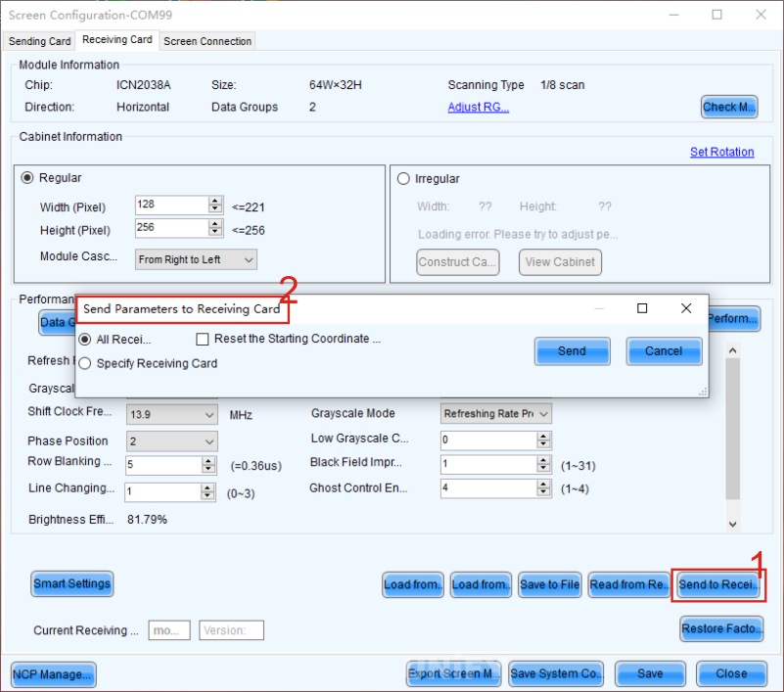This screenshot has width=784, height=692.
Task: Maximize the Send Parameters dialog
Action: click(642, 308)
